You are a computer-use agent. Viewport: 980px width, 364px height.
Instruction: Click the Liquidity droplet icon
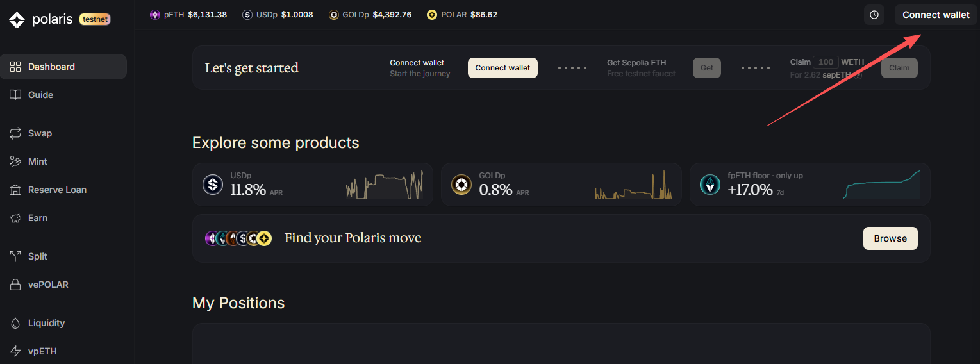(15, 323)
